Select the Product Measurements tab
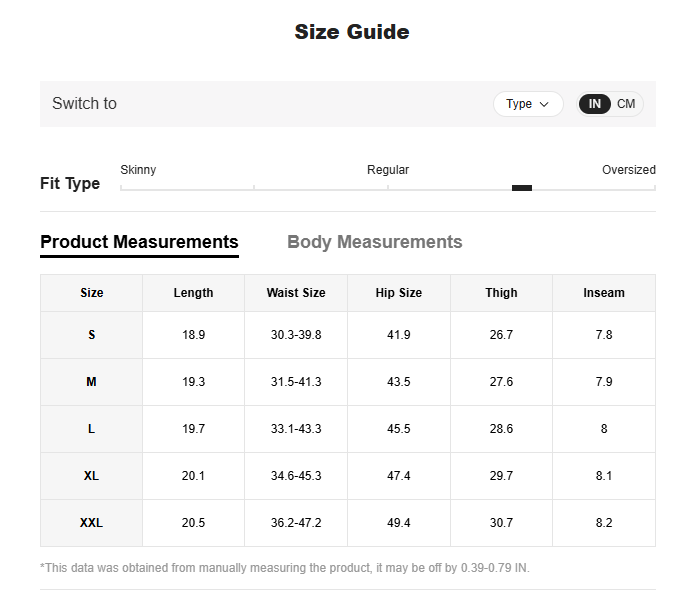The height and width of the screenshot is (604, 685). tap(139, 242)
